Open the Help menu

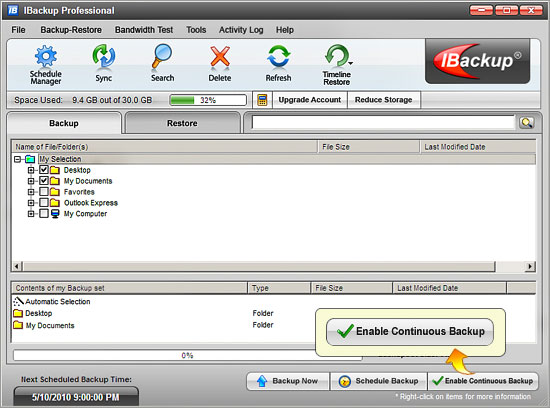pos(284,30)
